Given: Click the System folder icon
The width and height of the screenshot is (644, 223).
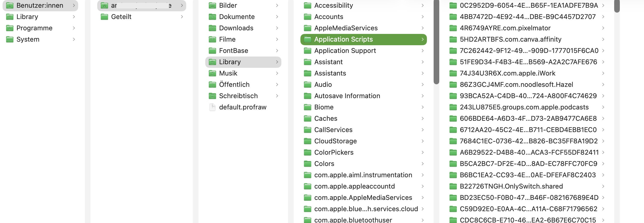Looking at the screenshot, I should pyautogui.click(x=10, y=39).
